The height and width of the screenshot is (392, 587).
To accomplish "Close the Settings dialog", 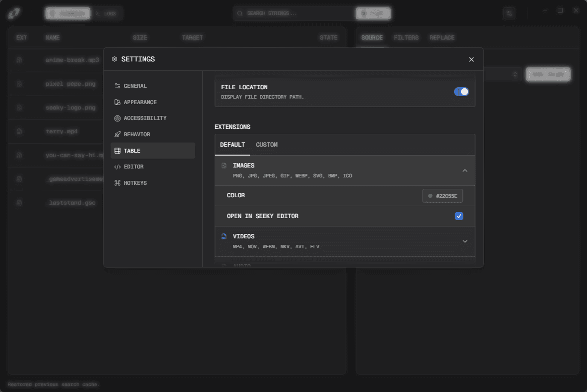I will tap(471, 59).
